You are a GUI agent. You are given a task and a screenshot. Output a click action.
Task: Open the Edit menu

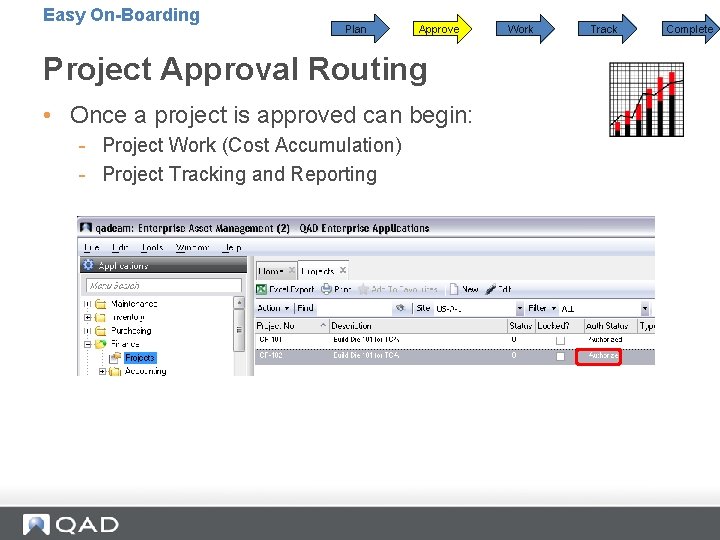point(120,248)
